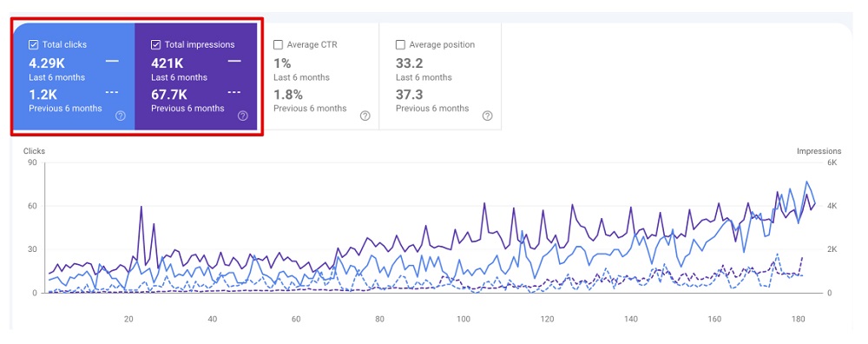The height and width of the screenshot is (344, 868).
Task: Click dashed line legend next to 1.2K
Action: coord(112,92)
